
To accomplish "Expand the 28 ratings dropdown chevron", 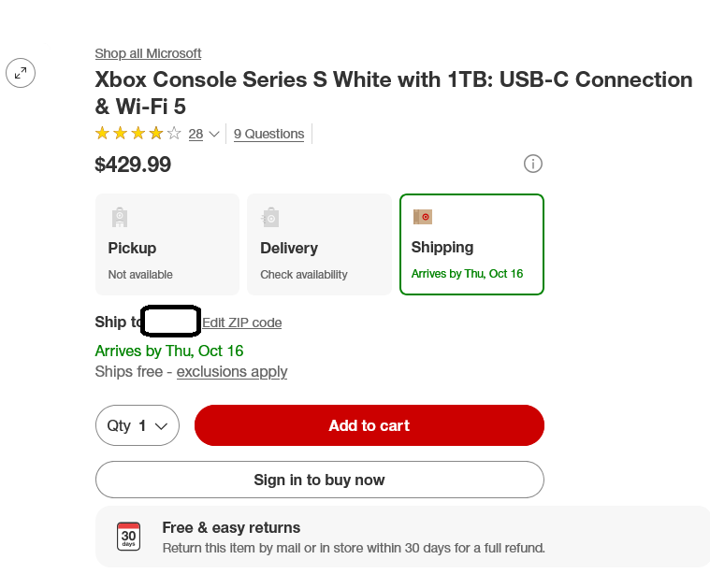I will click(214, 135).
